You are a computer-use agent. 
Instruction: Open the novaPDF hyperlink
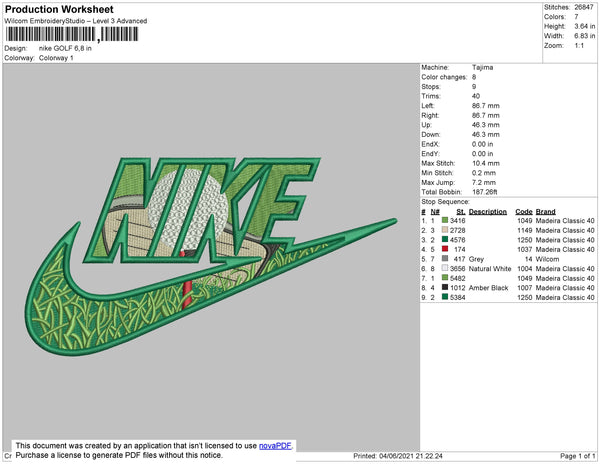click(x=275, y=446)
